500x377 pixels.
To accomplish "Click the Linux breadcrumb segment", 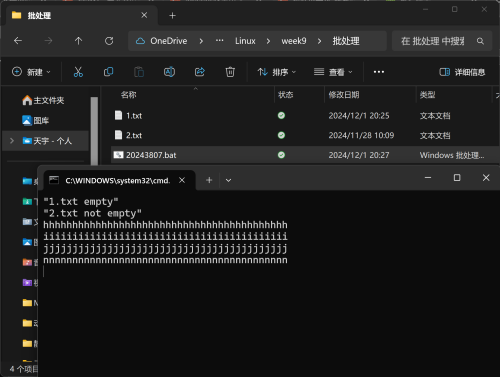I will [x=245, y=41].
